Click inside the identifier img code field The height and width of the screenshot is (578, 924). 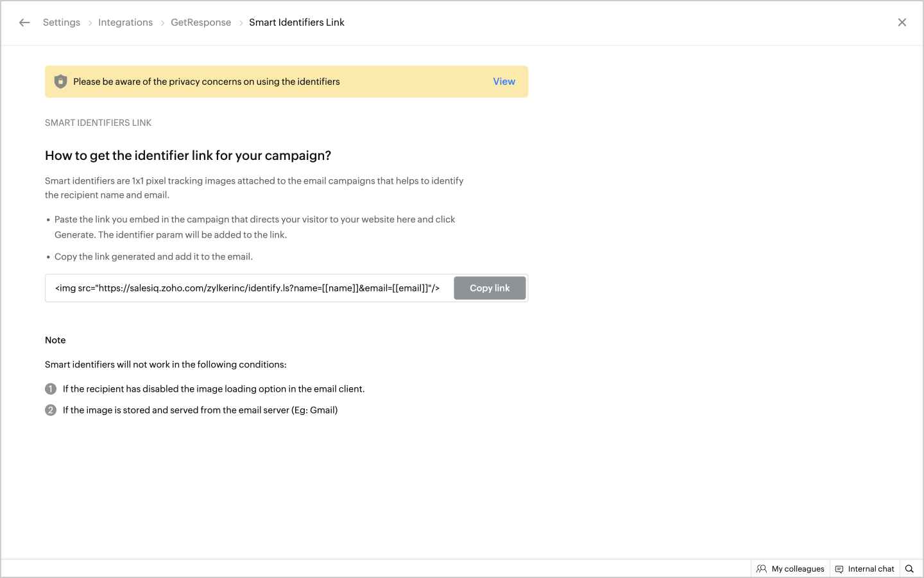[x=247, y=288]
